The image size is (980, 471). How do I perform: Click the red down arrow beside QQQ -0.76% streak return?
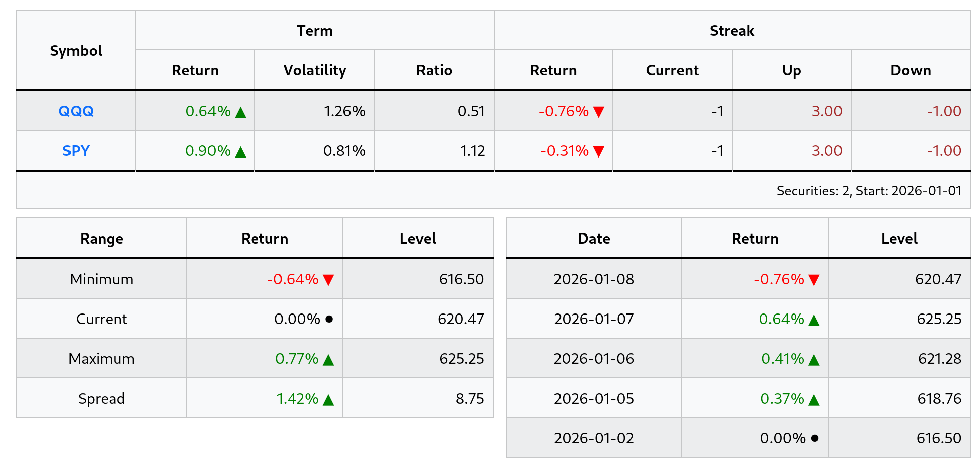[599, 112]
